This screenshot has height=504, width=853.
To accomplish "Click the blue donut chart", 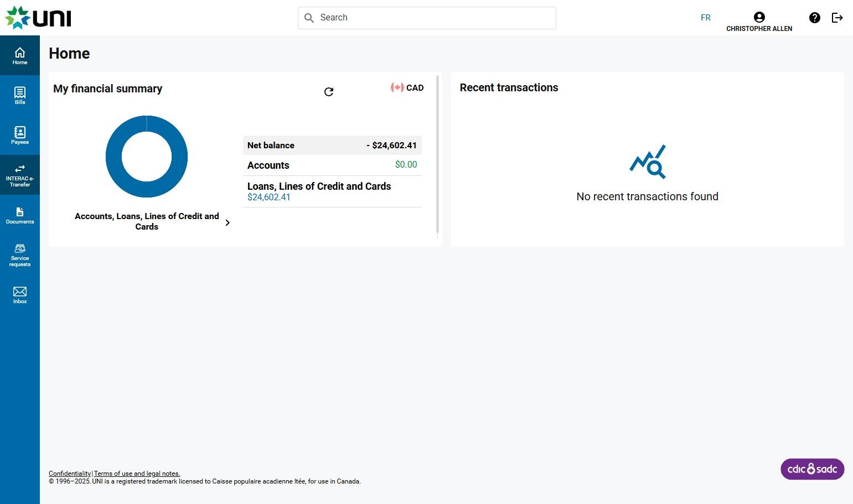I will (x=147, y=157).
